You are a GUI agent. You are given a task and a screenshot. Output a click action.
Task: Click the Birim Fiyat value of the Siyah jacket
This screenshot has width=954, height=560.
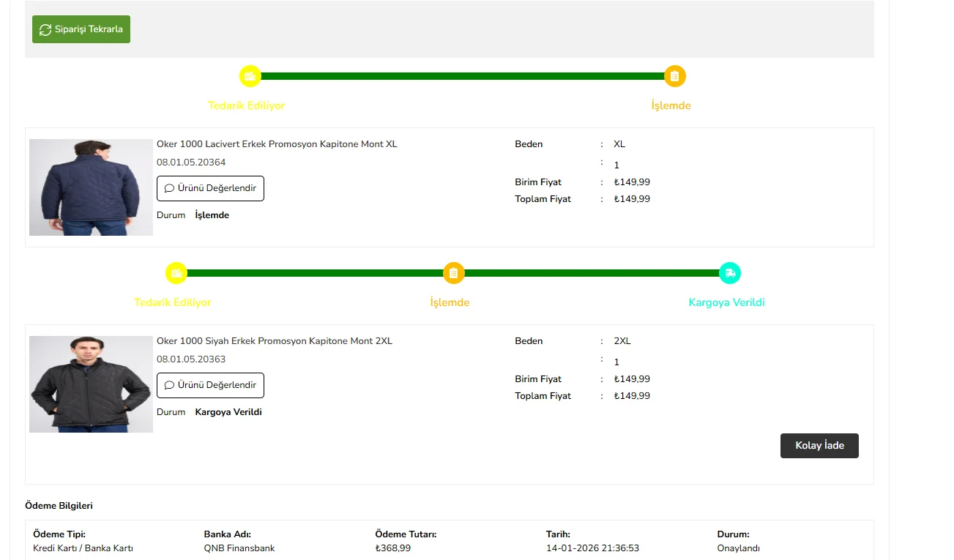(x=632, y=379)
